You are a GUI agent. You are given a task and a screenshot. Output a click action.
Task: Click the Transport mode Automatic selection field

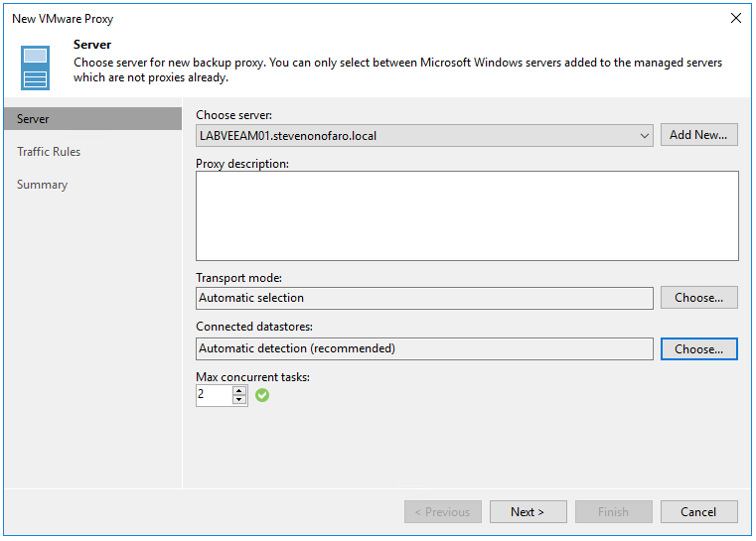424,298
